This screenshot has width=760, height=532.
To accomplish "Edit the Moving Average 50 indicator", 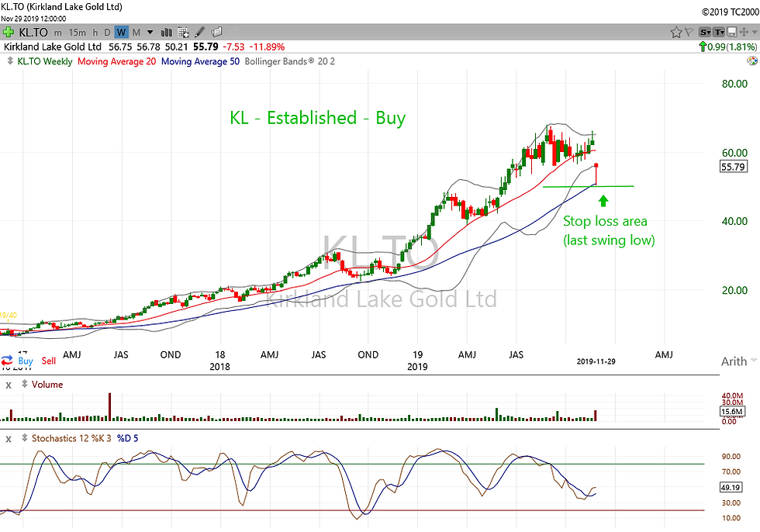I will [x=200, y=61].
